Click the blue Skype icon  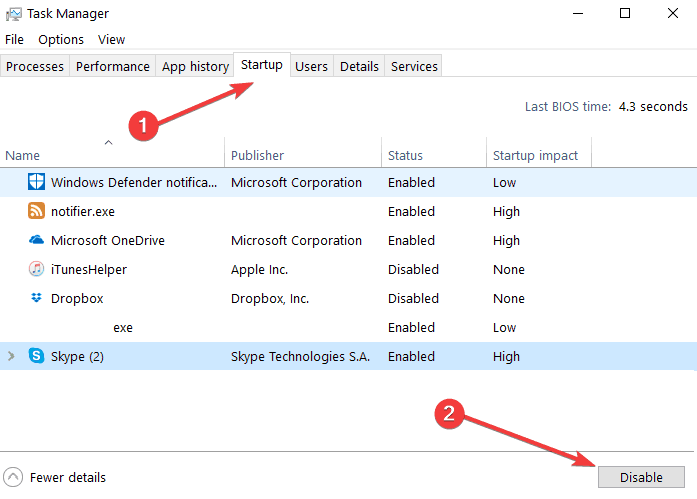click(36, 356)
